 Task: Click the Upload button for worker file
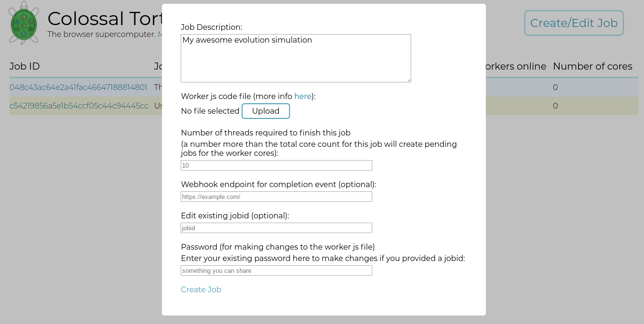pos(266,111)
